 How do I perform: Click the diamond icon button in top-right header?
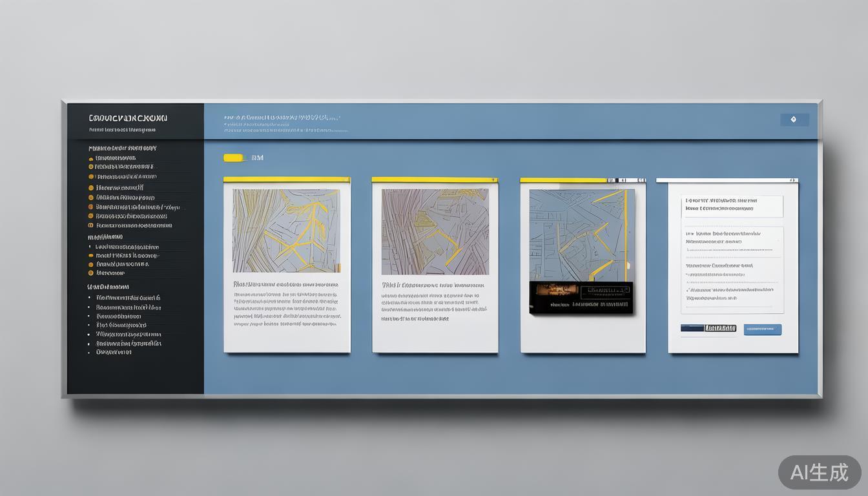[x=794, y=119]
